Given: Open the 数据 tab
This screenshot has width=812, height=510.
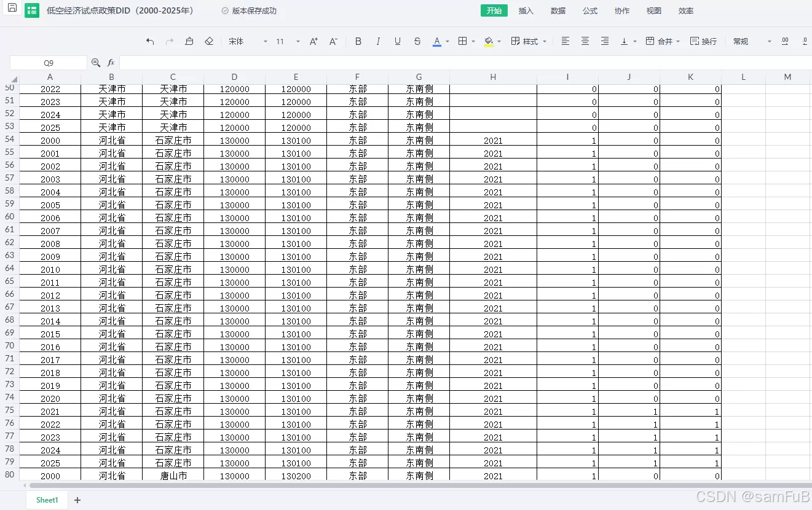Looking at the screenshot, I should 558,10.
